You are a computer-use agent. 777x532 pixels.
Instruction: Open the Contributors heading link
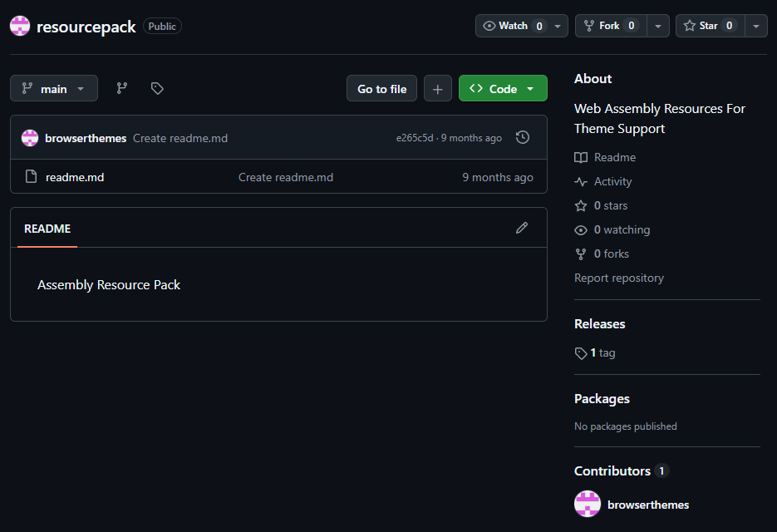click(612, 470)
